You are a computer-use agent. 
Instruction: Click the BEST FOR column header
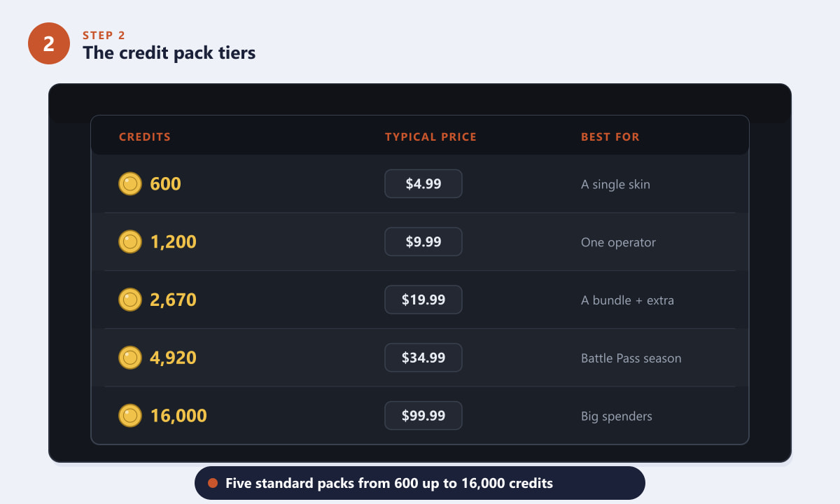point(610,137)
